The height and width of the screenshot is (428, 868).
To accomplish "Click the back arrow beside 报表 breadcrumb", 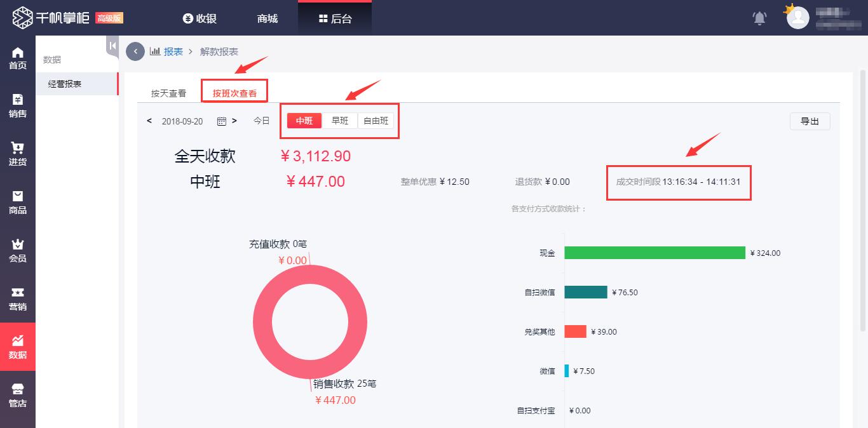I will pos(135,51).
